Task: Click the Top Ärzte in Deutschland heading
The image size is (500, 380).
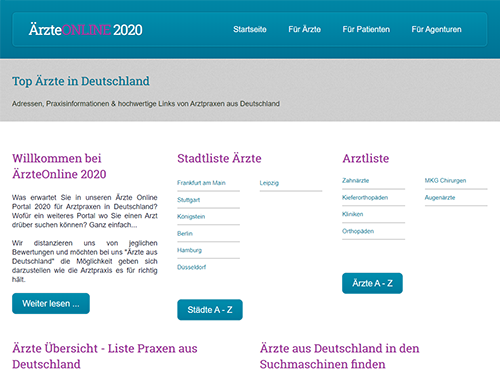Action: pyautogui.click(x=81, y=81)
